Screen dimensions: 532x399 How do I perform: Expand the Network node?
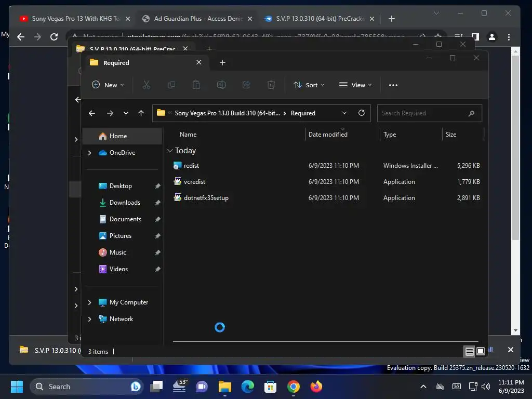[x=89, y=319]
